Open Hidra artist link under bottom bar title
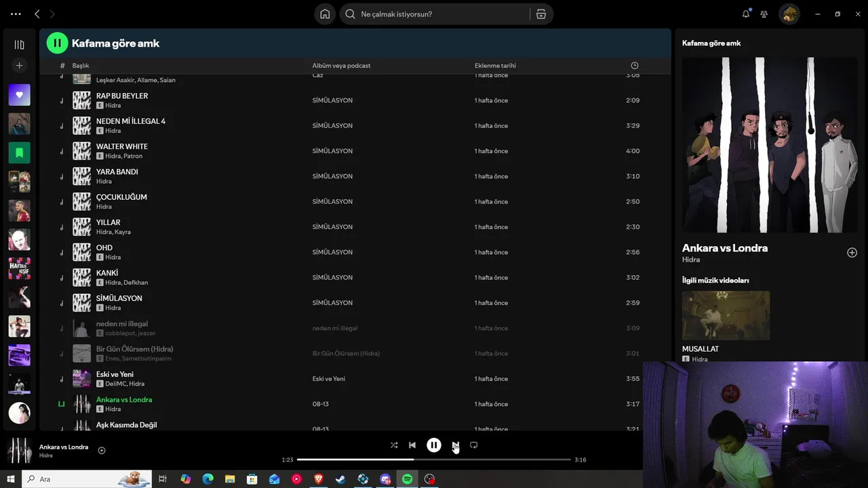 click(x=45, y=455)
